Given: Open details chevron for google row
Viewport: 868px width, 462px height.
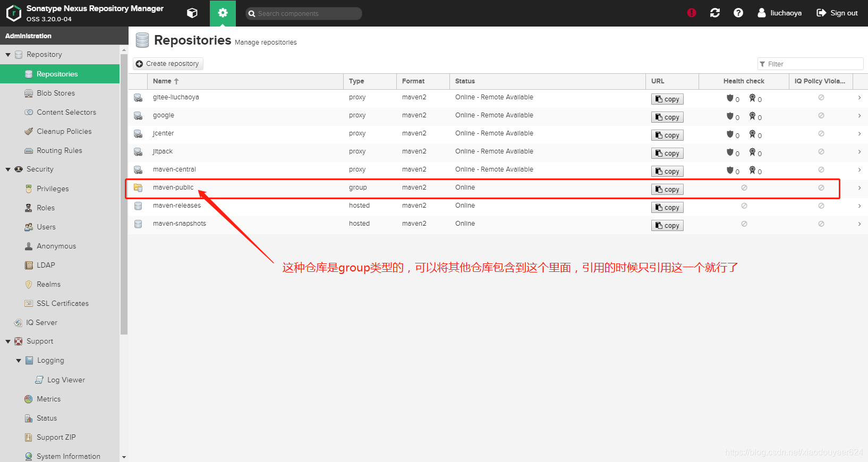Looking at the screenshot, I should (860, 116).
